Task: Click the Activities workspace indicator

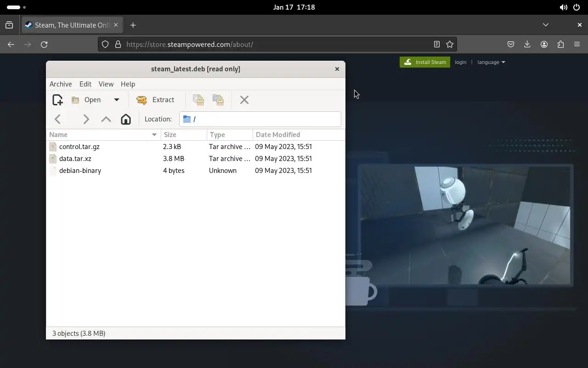Action: coord(17,7)
